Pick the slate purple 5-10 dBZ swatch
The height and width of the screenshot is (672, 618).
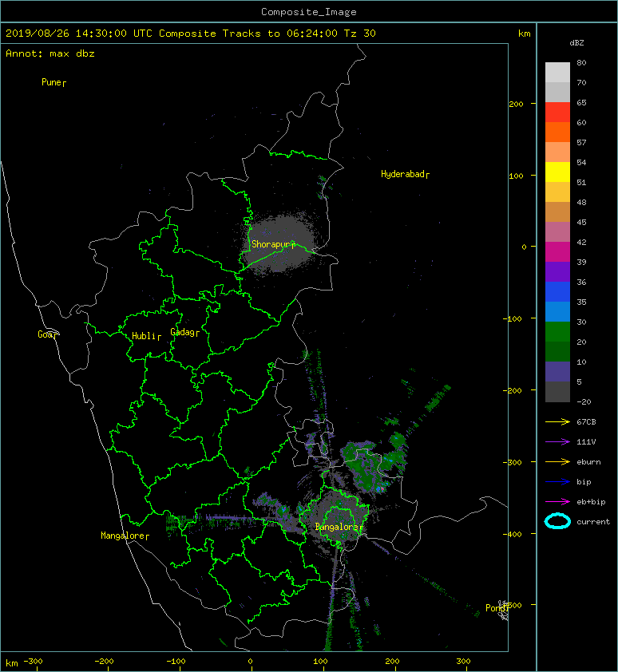pyautogui.click(x=557, y=372)
